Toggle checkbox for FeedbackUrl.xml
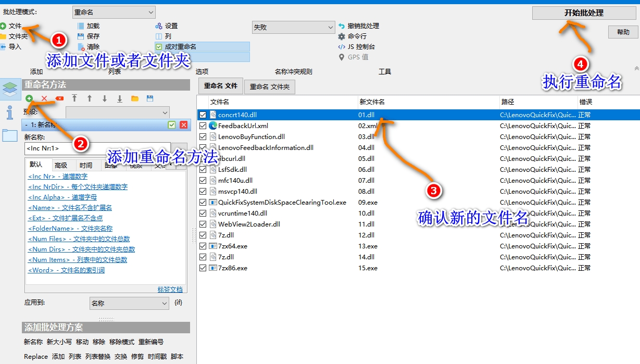This screenshot has height=364, width=640. (203, 125)
